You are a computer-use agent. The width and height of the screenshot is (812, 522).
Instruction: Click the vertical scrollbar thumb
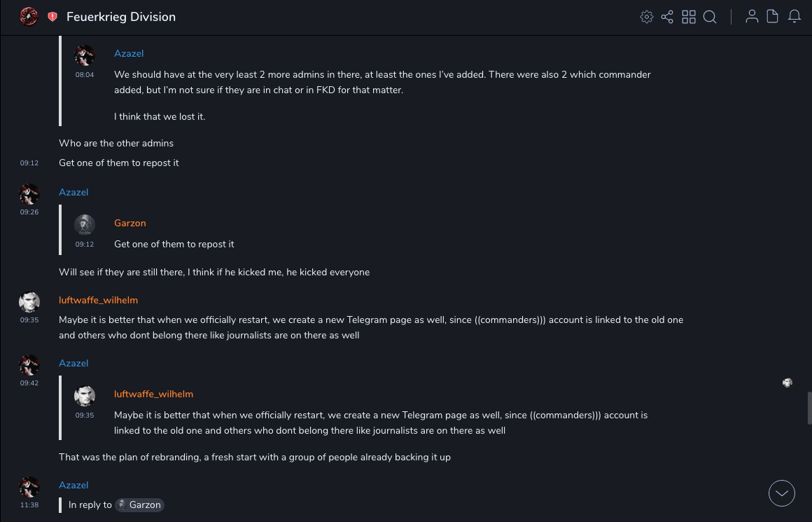tap(808, 406)
